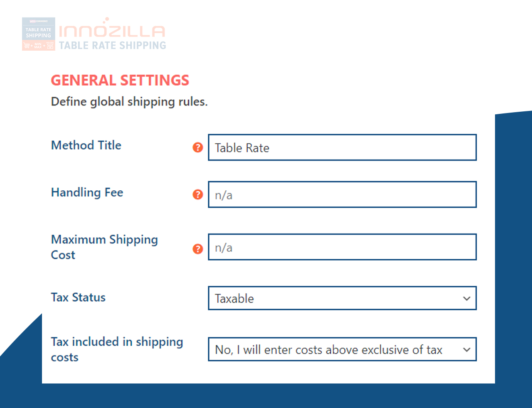The image size is (532, 408).
Task: Click into the Method Title input field
Action: coord(342,147)
